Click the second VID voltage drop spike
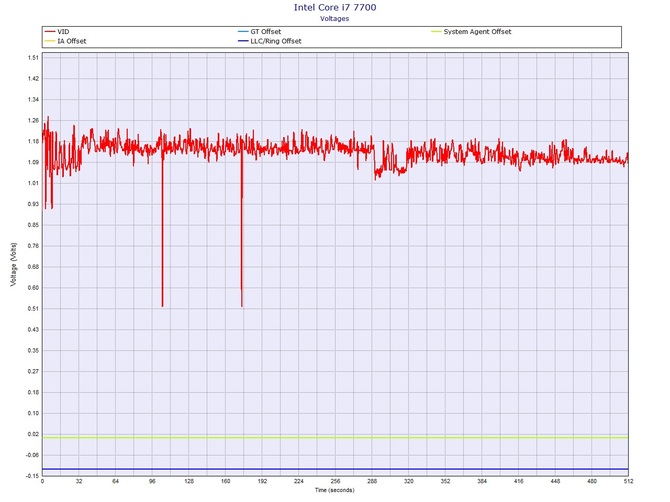This screenshot has height=502, width=670. [x=241, y=231]
